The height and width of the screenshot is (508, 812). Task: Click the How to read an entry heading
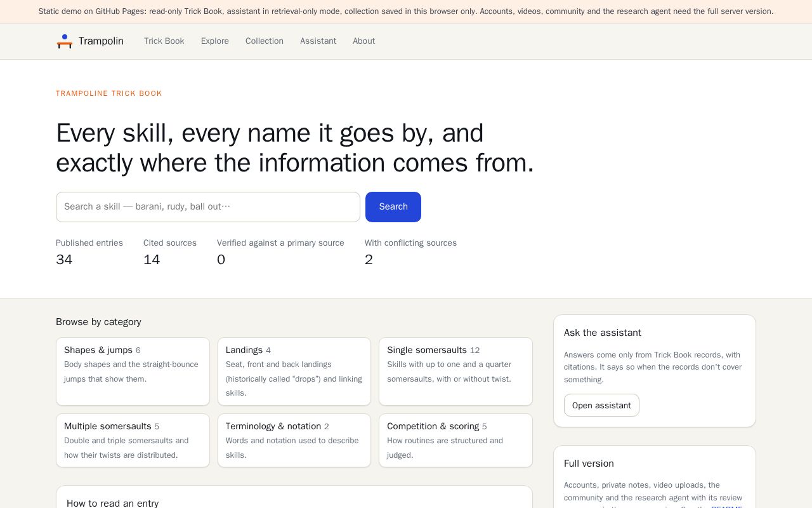coord(112,503)
